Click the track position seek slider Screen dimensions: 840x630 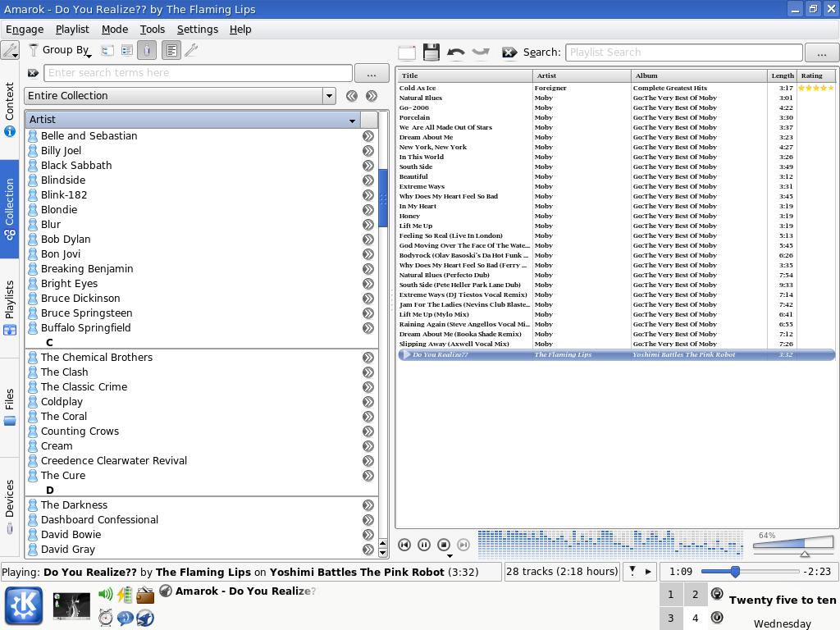pyautogui.click(x=750, y=572)
